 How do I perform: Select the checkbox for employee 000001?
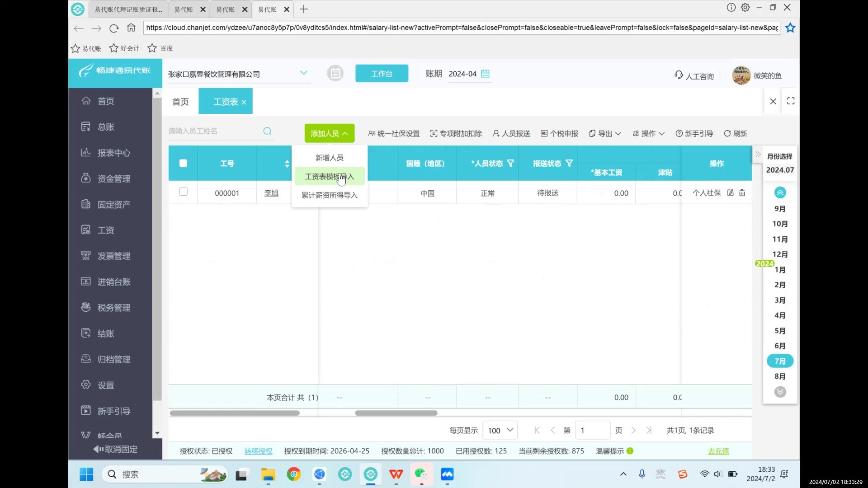click(183, 192)
